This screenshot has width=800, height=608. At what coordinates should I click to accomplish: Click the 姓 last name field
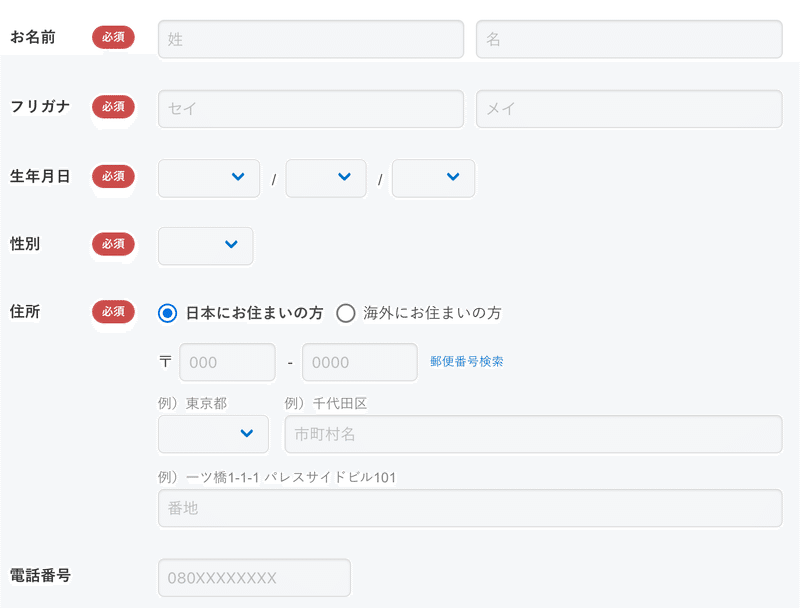311,39
